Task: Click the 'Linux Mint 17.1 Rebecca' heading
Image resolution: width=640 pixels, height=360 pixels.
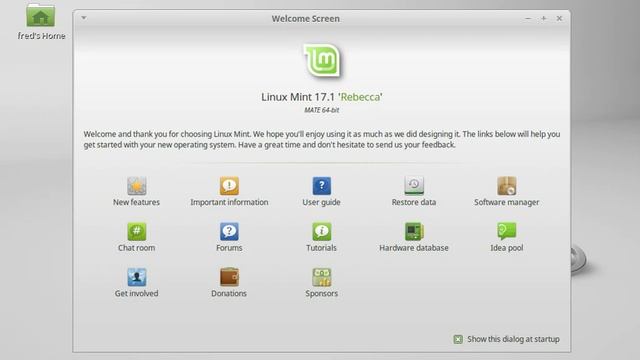Action: [322, 97]
